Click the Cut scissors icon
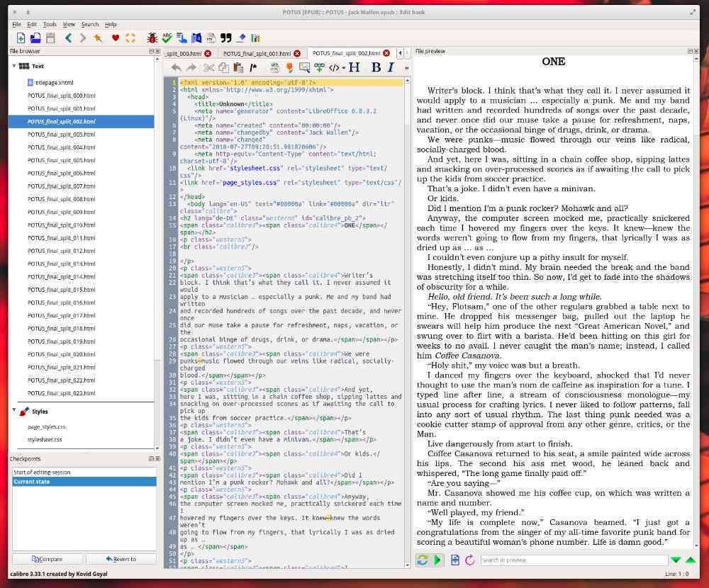Image resolution: width=709 pixels, height=588 pixels. point(208,68)
